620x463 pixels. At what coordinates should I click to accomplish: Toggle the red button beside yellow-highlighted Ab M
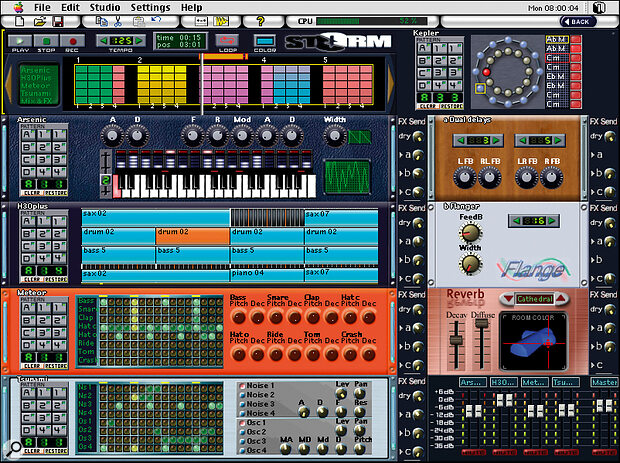[x=576, y=39]
